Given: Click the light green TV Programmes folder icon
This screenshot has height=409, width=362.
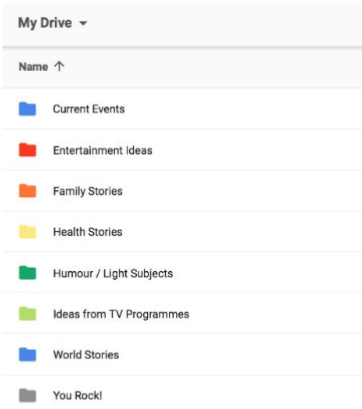Looking at the screenshot, I should (27, 314).
